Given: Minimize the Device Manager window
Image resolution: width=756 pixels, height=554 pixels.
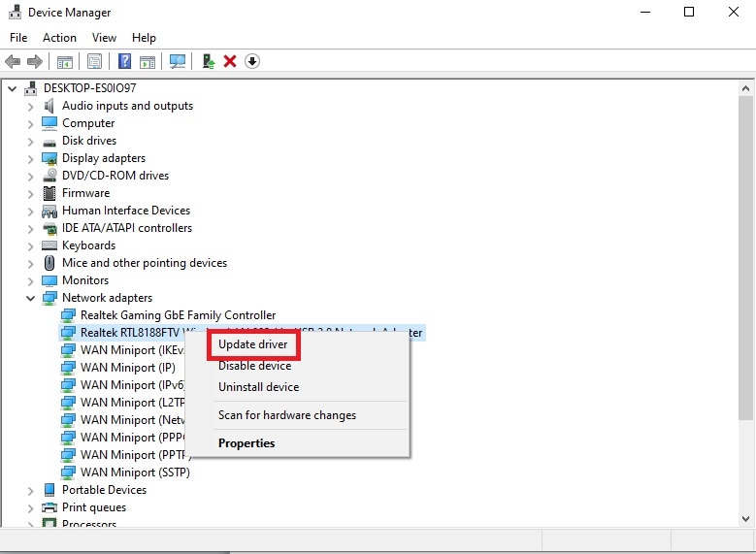Looking at the screenshot, I should 645,12.
